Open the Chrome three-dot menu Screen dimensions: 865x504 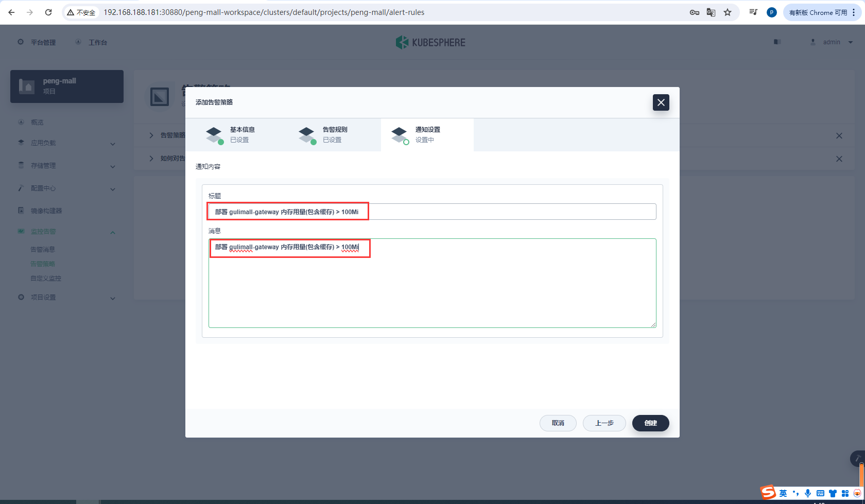click(x=854, y=12)
